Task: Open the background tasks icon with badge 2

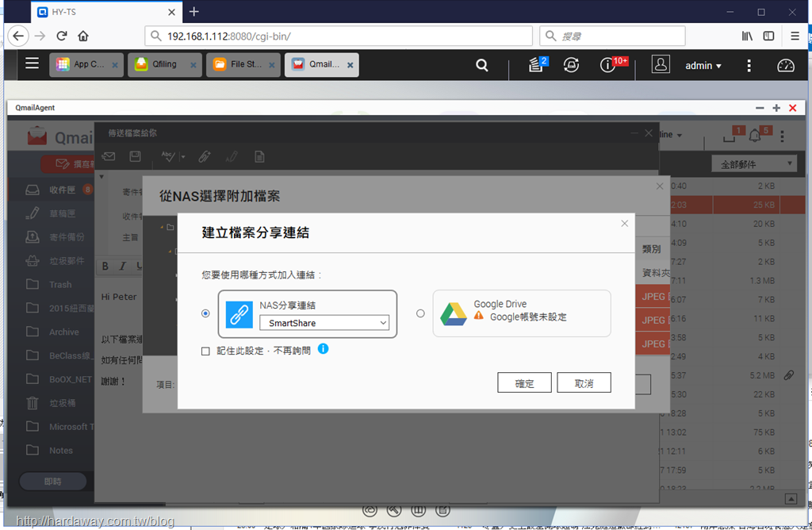Action: click(537, 65)
